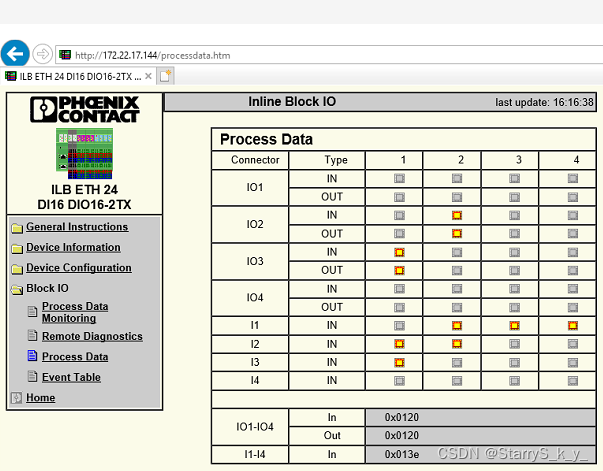The image size is (603, 471).
Task: Click the blue Process Data page icon
Action: tap(33, 356)
